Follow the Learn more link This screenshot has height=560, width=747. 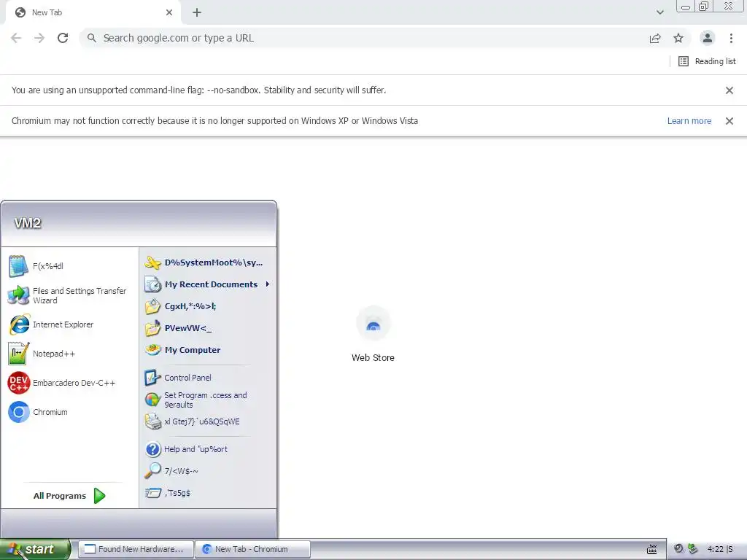tap(689, 121)
